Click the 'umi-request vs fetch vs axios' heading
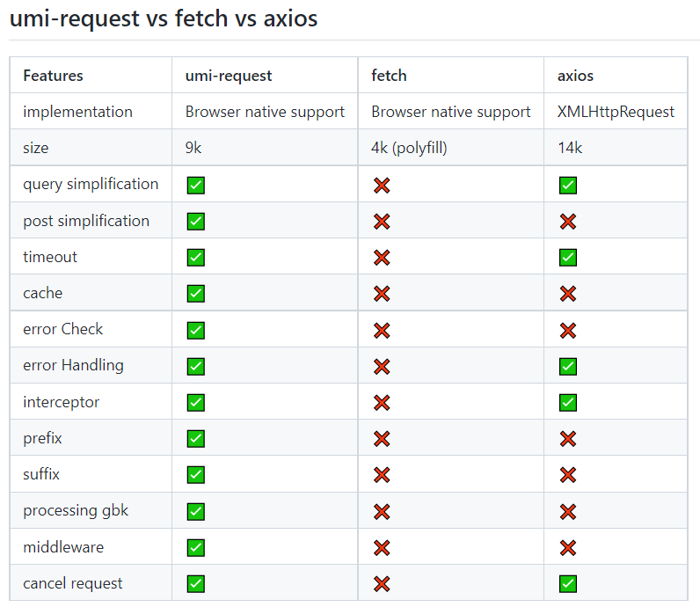Viewport: 700px width, 607px height. (164, 18)
